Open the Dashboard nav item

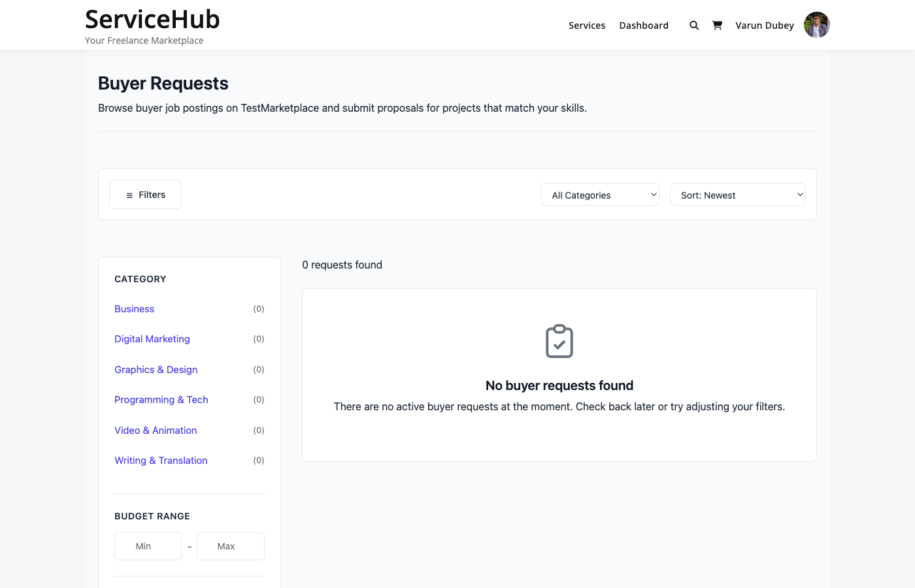(x=644, y=25)
